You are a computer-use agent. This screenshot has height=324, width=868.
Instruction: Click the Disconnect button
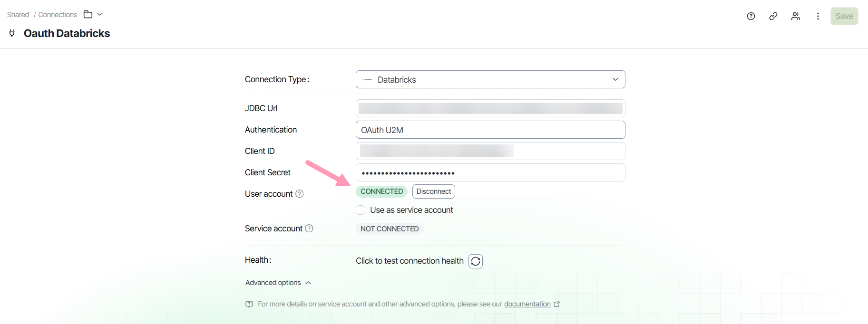pos(434,191)
